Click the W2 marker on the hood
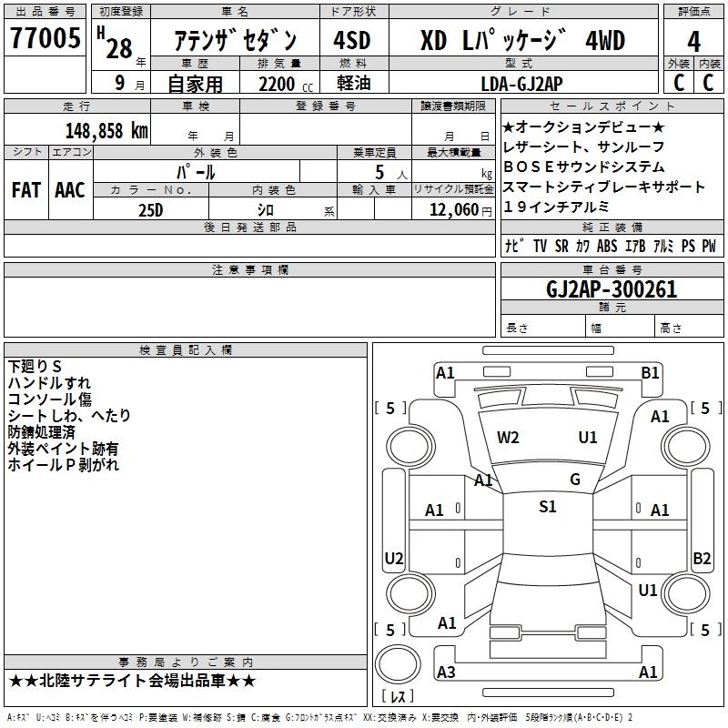 [x=508, y=437]
